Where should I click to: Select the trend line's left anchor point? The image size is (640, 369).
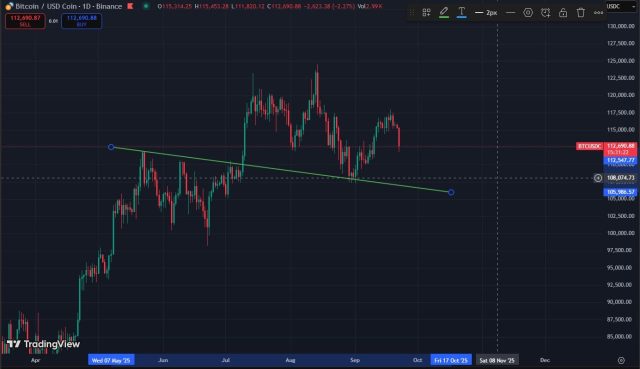pyautogui.click(x=111, y=147)
